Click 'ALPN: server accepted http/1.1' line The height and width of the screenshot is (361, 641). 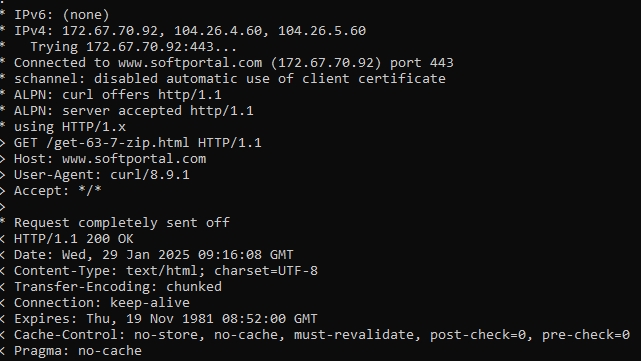[x=134, y=111]
